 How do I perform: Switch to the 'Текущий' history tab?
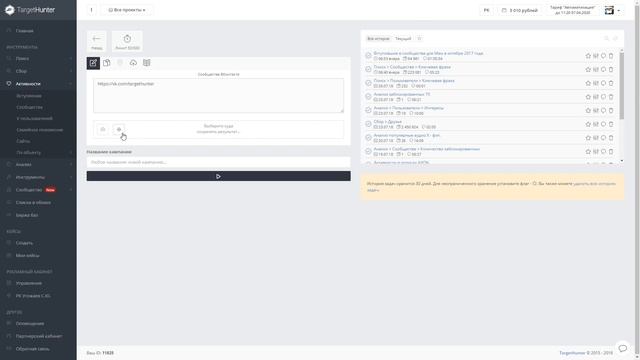(x=403, y=38)
